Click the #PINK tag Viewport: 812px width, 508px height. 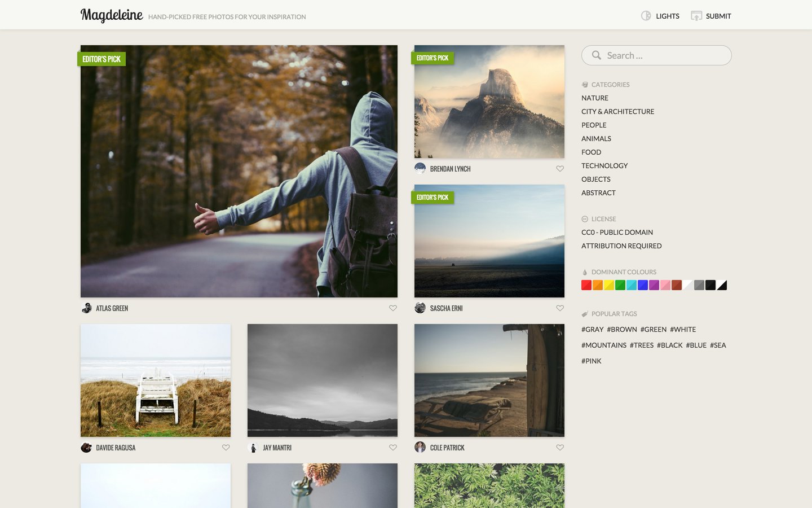tap(592, 361)
